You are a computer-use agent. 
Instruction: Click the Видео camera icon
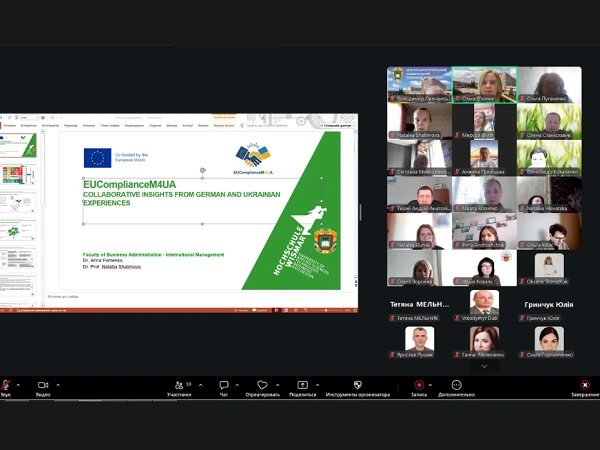pos(43,385)
